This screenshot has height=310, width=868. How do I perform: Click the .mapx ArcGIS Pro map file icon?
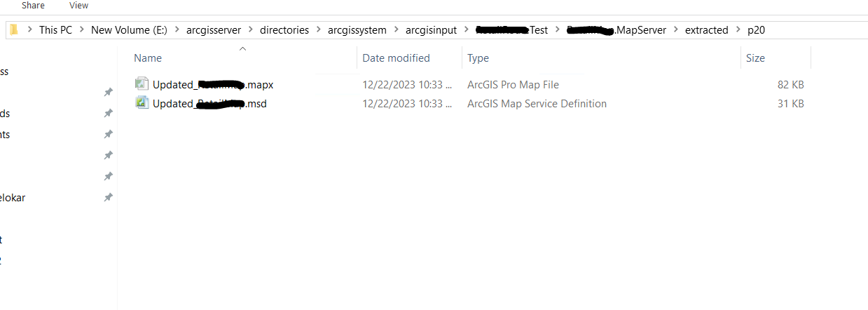pos(142,84)
